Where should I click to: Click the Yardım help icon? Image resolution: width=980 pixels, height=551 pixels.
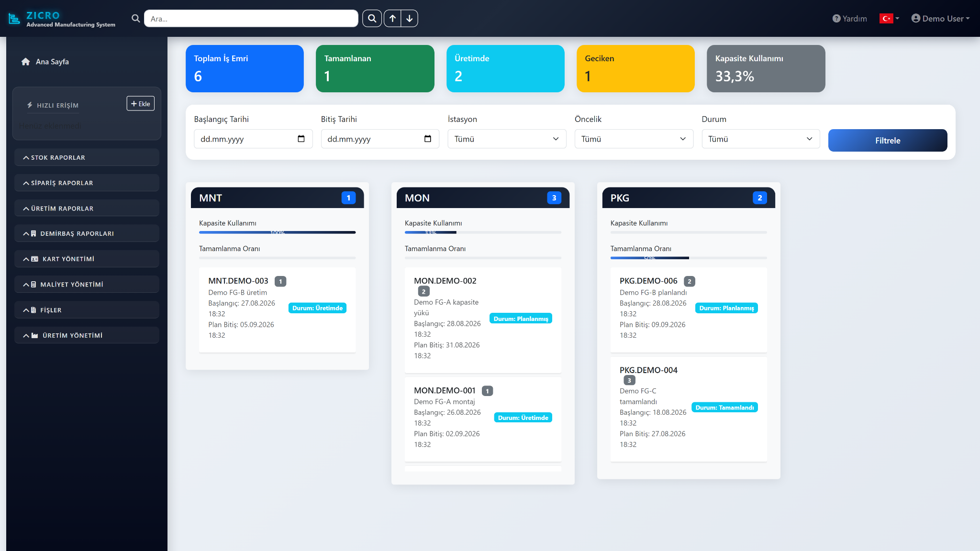[x=836, y=19]
